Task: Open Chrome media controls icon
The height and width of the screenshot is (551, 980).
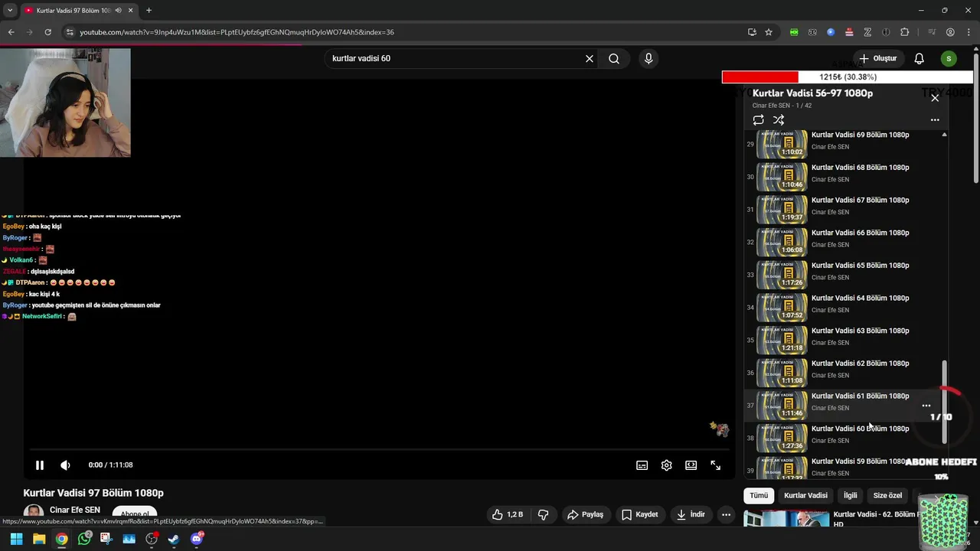Action: pos(932,32)
